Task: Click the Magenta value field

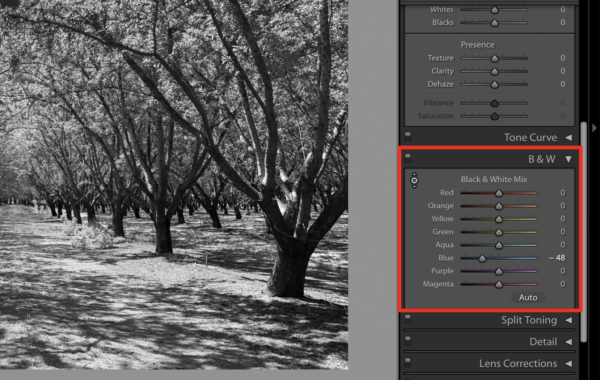Action: click(x=562, y=284)
